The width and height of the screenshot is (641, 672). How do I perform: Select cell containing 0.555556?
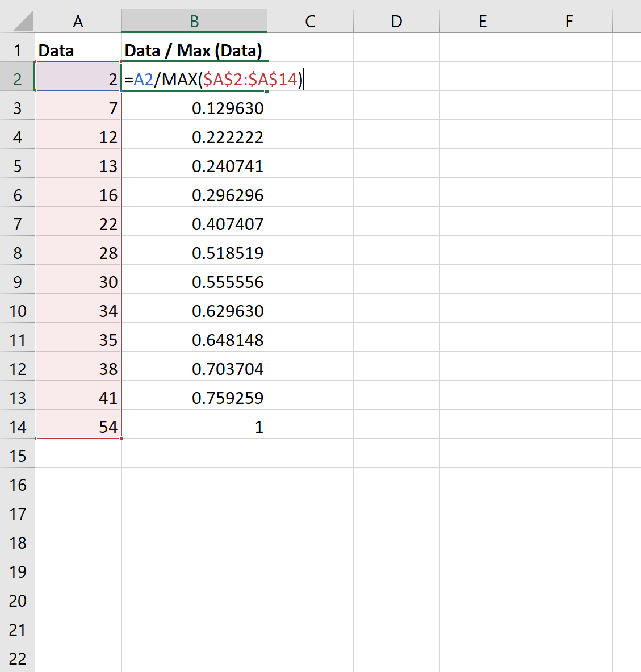click(x=194, y=282)
